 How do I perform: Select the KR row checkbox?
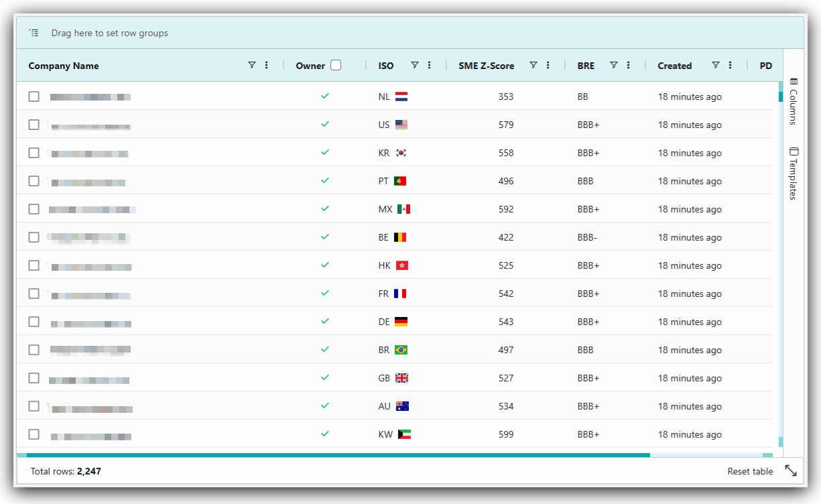(34, 153)
